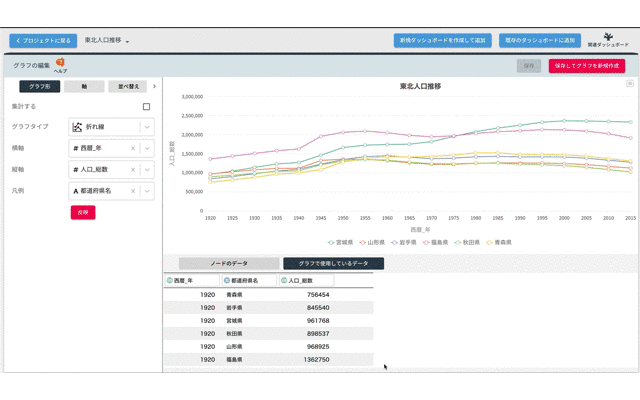Toggle the 青森県 legend color marker
This screenshot has width=640, height=400.
[489, 242]
